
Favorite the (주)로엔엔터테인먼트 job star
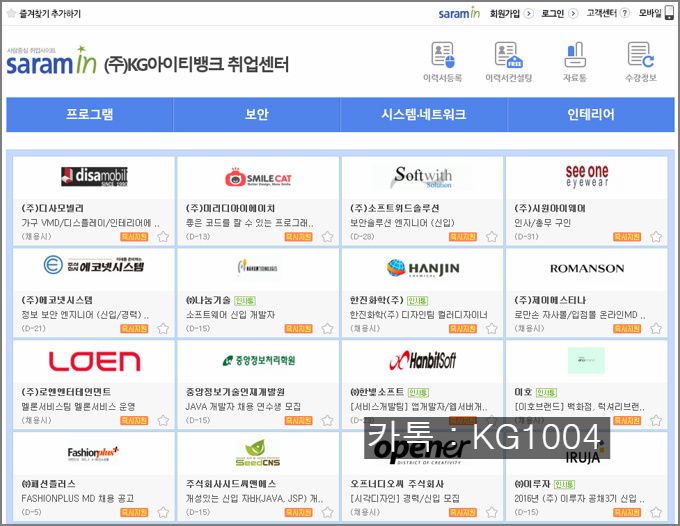coord(163,421)
